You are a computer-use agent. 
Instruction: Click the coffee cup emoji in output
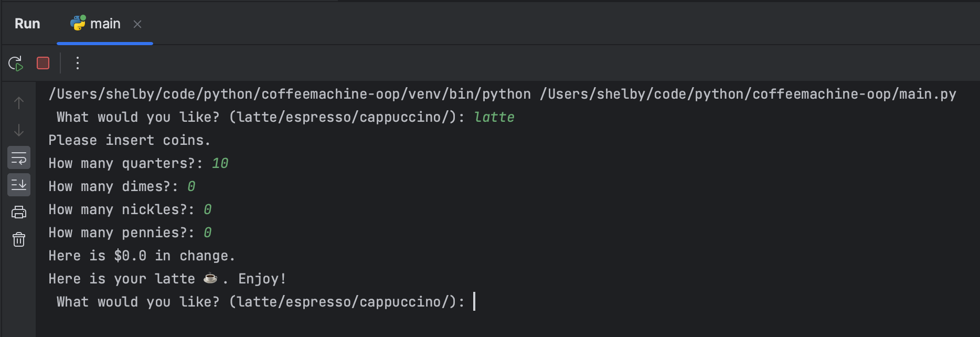(x=210, y=278)
